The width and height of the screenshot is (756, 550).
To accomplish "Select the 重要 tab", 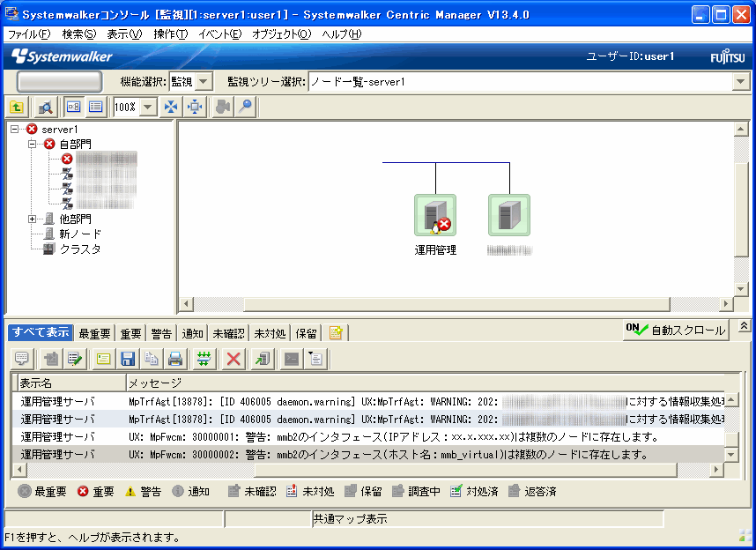I will (x=130, y=333).
